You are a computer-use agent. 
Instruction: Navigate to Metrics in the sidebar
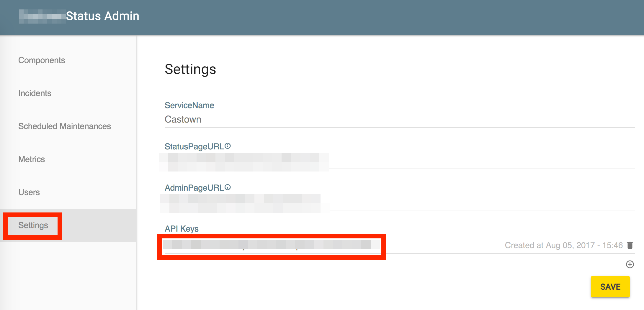click(x=32, y=159)
